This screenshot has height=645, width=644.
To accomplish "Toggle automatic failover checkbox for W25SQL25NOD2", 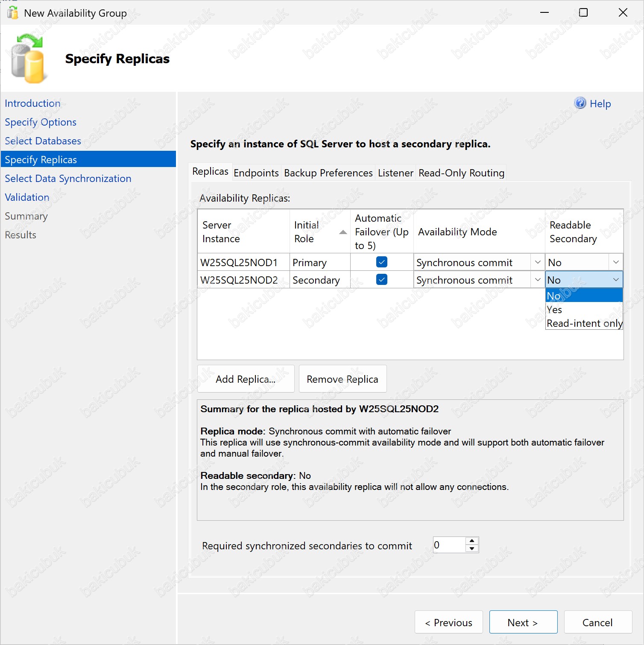I will coord(381,279).
